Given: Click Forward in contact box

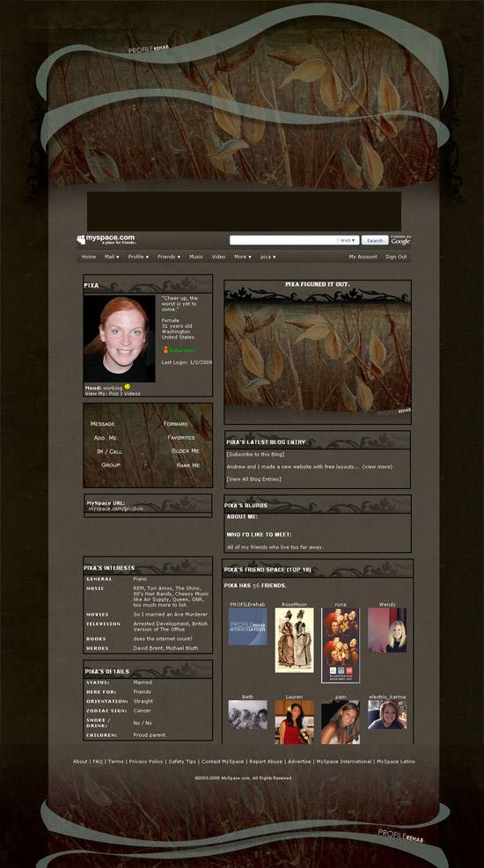Looking at the screenshot, I should tap(175, 424).
